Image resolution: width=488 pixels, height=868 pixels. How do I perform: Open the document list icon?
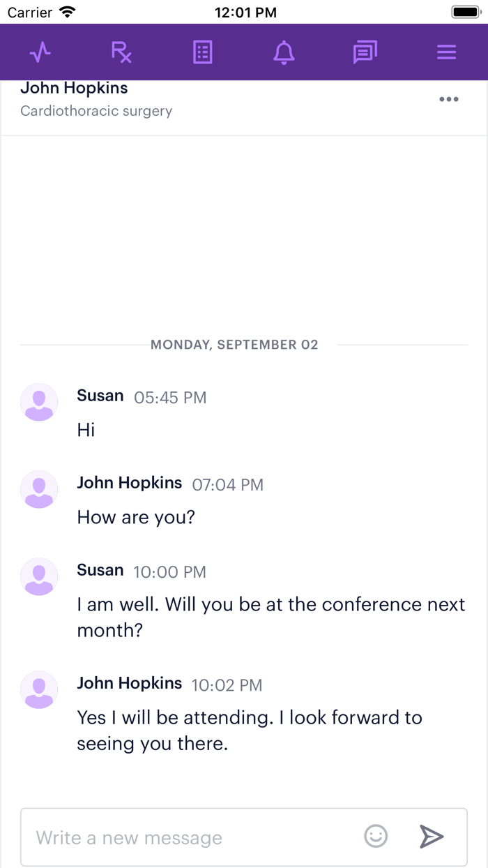click(202, 52)
